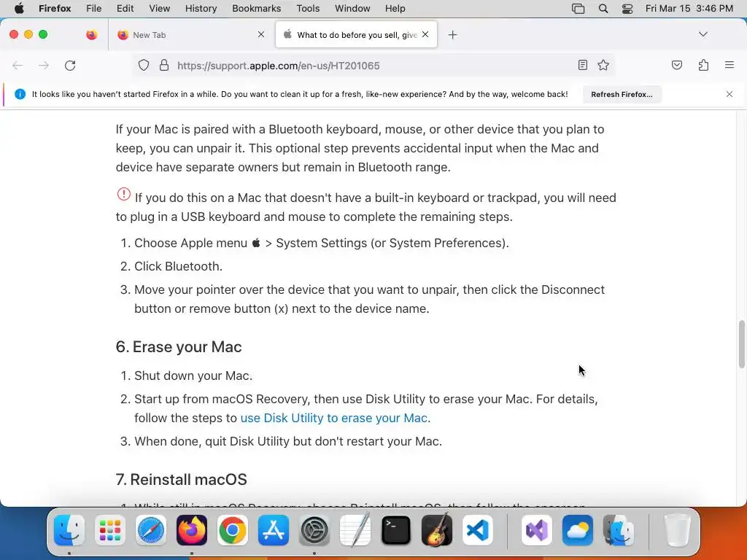Select the 'What to do before you sell' tab

coord(356,35)
